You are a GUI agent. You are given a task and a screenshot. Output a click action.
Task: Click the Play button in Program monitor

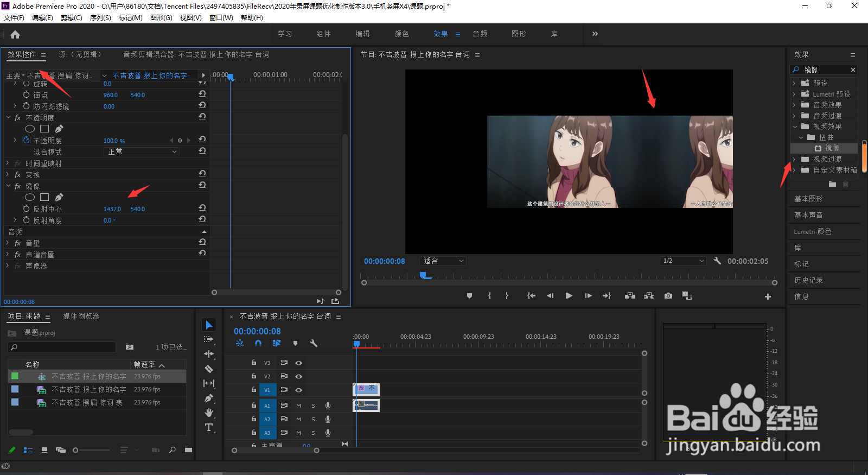click(569, 296)
